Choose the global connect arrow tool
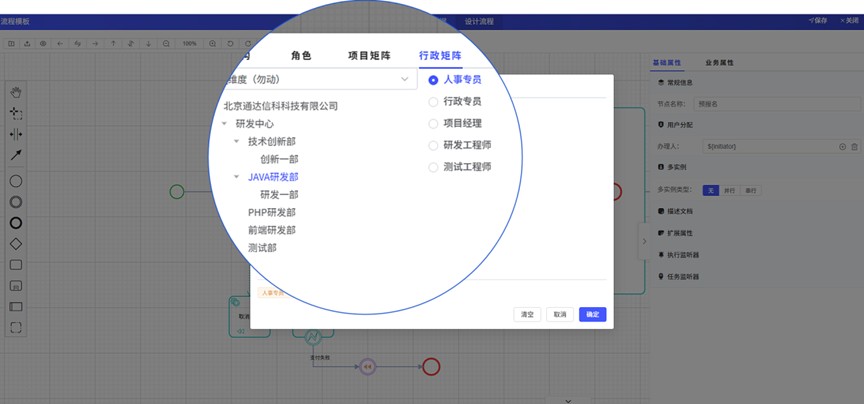The width and height of the screenshot is (864, 404). click(16, 155)
